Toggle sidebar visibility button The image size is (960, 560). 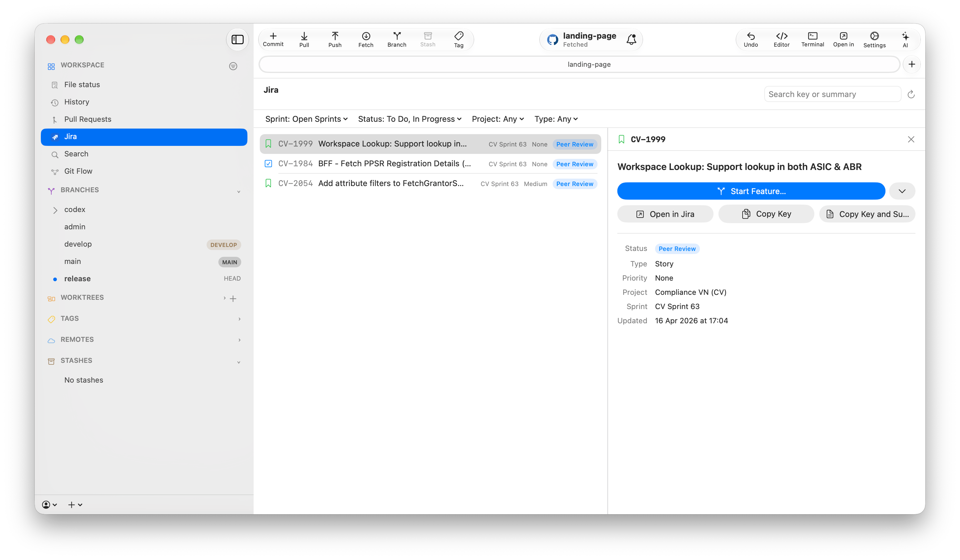(237, 39)
